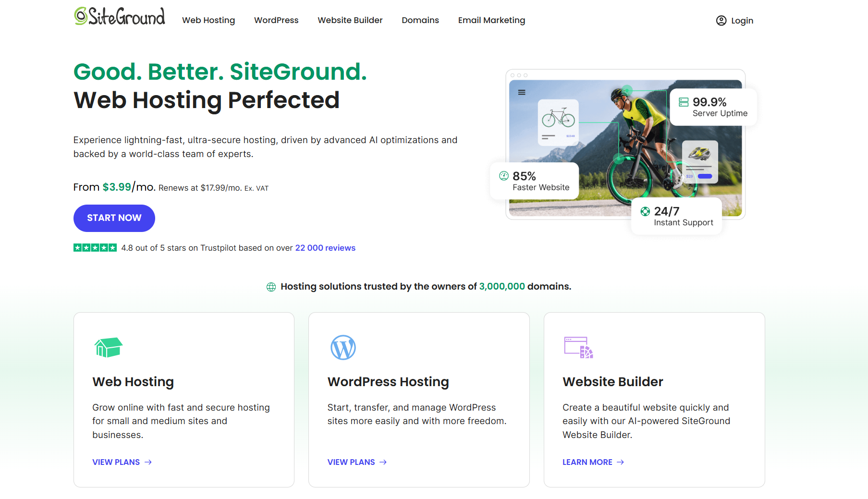Screen dimensions: 868x499
Task: Open the hamburger menu in the browser mockup
Action: (522, 92)
